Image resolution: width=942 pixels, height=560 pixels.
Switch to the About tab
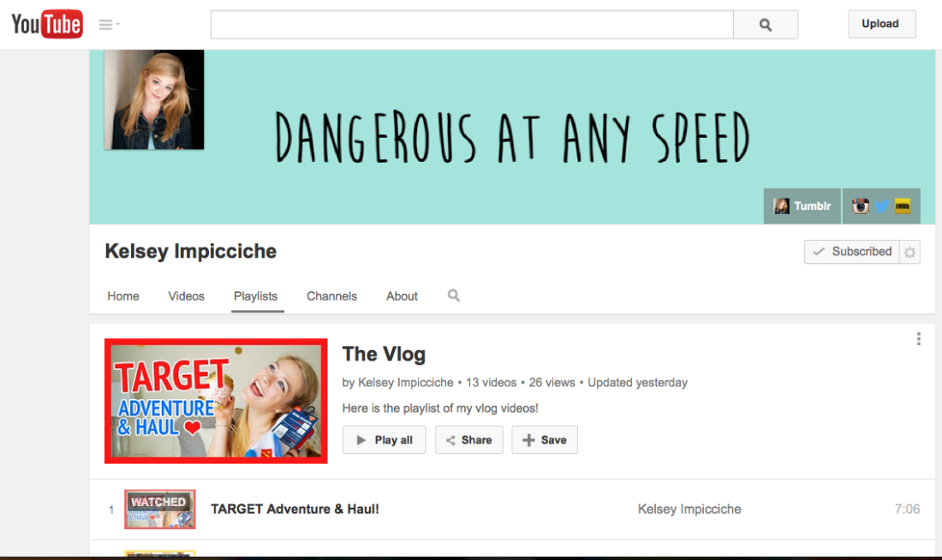tap(402, 296)
